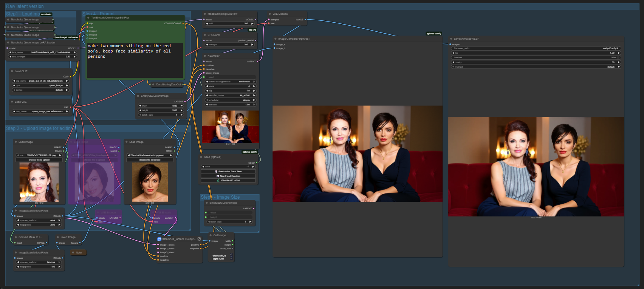Click the Image Comparer result image
This screenshot has height=289, width=644.
(x=358, y=154)
